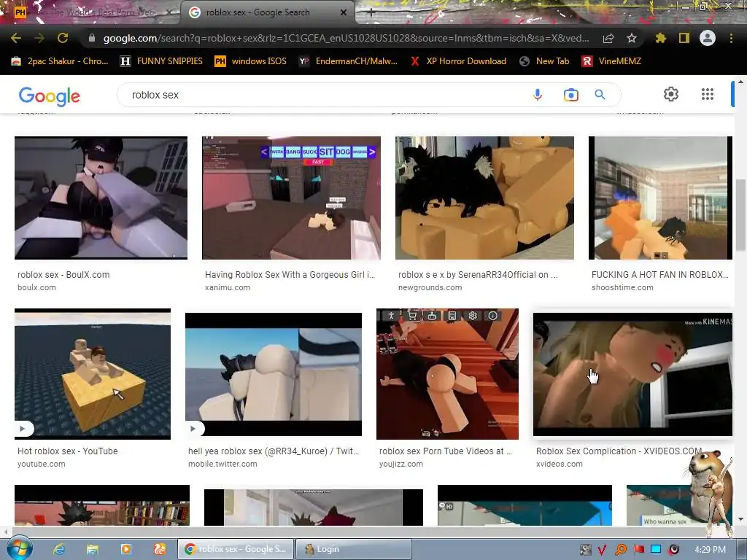Go back to the previous page

16,38
